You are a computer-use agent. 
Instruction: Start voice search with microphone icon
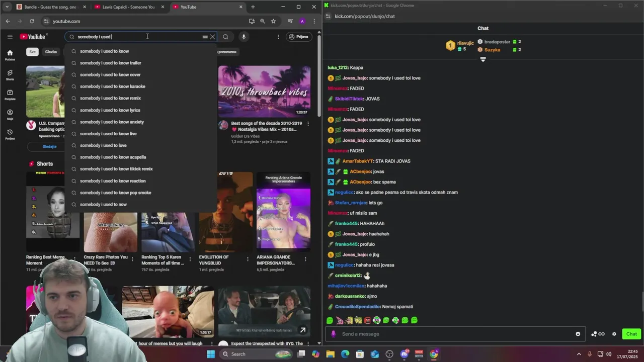[x=244, y=37]
